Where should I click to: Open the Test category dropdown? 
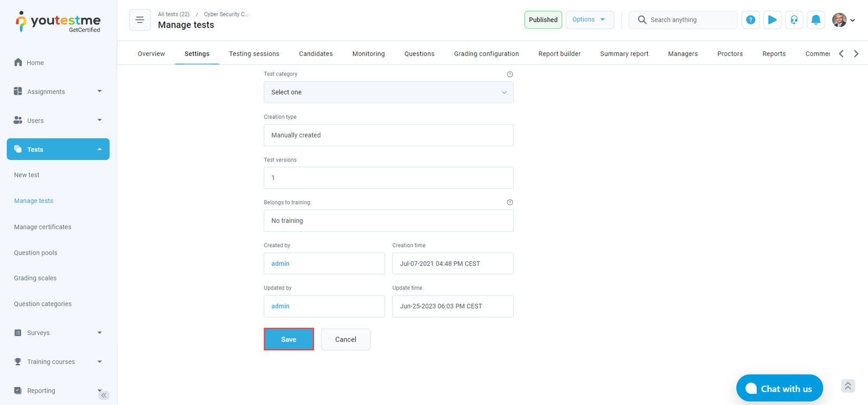click(x=388, y=92)
